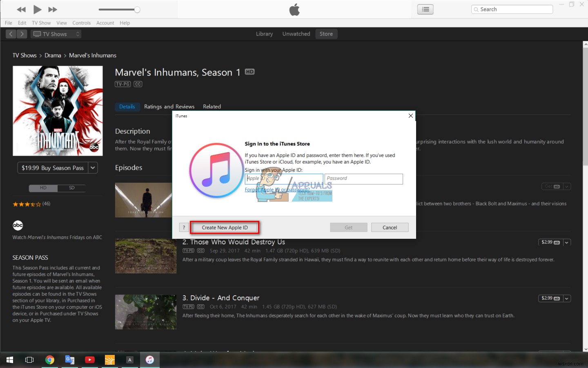This screenshot has width=588, height=368.
Task: Open help via the question mark icon
Action: coord(184,227)
